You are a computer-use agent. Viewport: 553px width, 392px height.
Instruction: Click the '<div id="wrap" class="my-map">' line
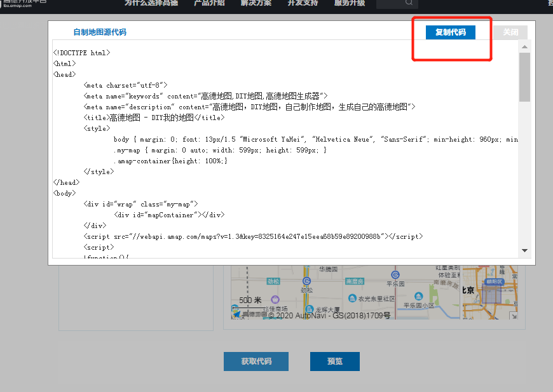point(140,204)
